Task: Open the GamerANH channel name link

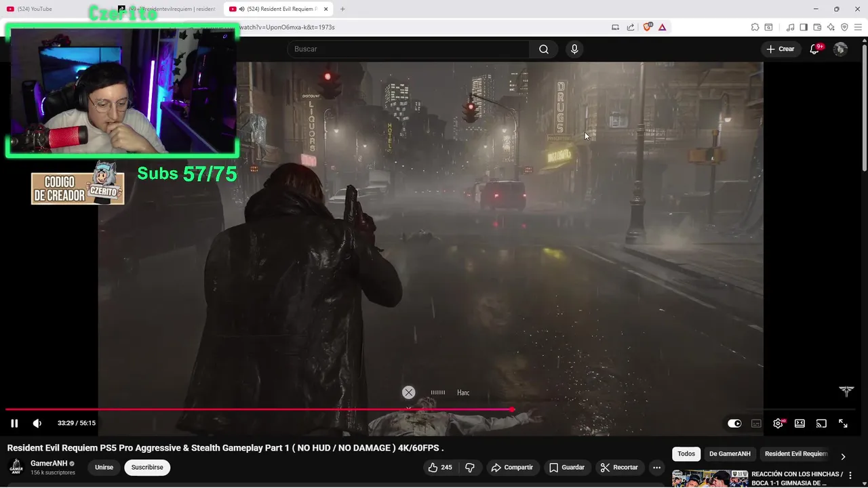Action: pyautogui.click(x=49, y=464)
